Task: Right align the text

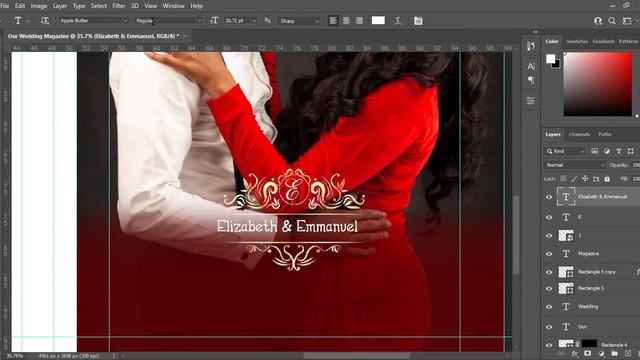Action: 359,20
